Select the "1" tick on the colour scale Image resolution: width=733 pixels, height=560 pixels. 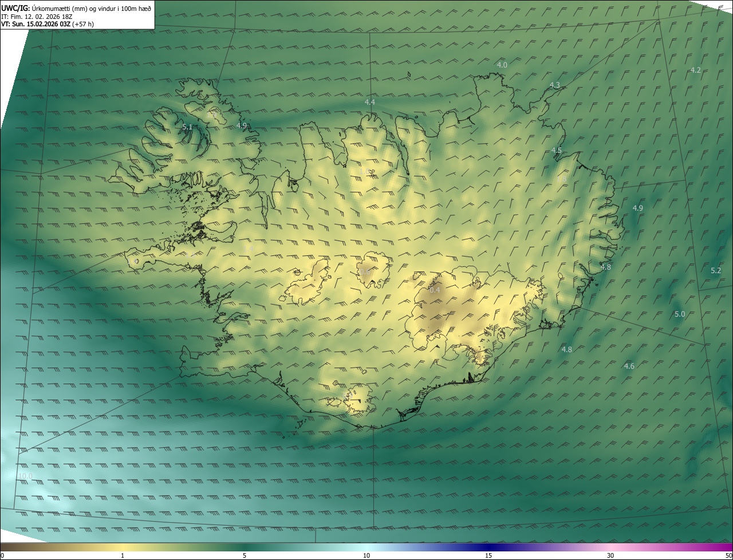point(123,555)
